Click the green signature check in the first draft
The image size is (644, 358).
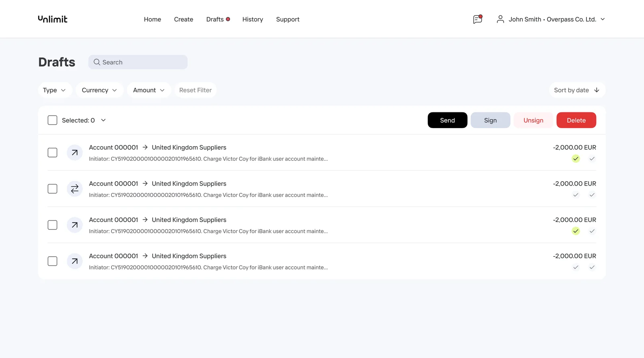point(576,159)
